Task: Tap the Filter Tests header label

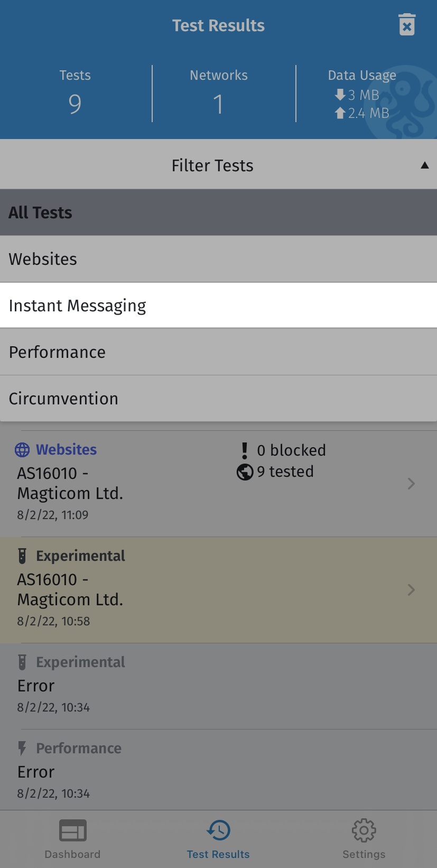Action: 212,165
